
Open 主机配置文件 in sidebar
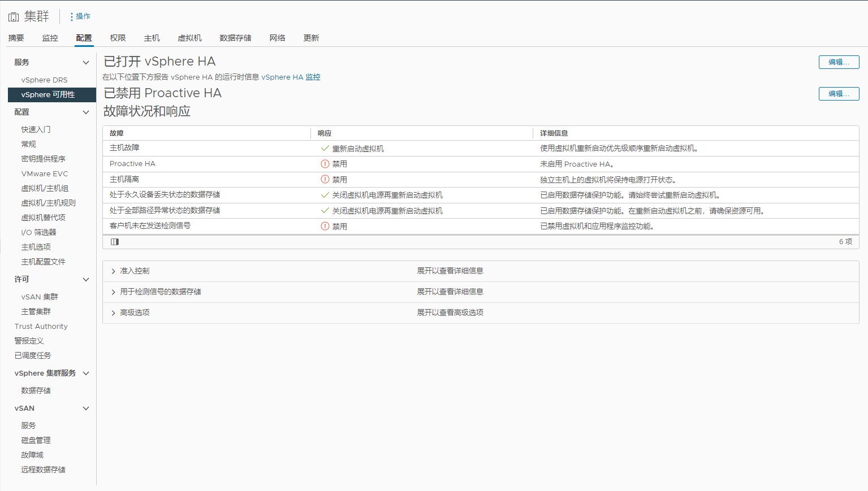(x=44, y=262)
